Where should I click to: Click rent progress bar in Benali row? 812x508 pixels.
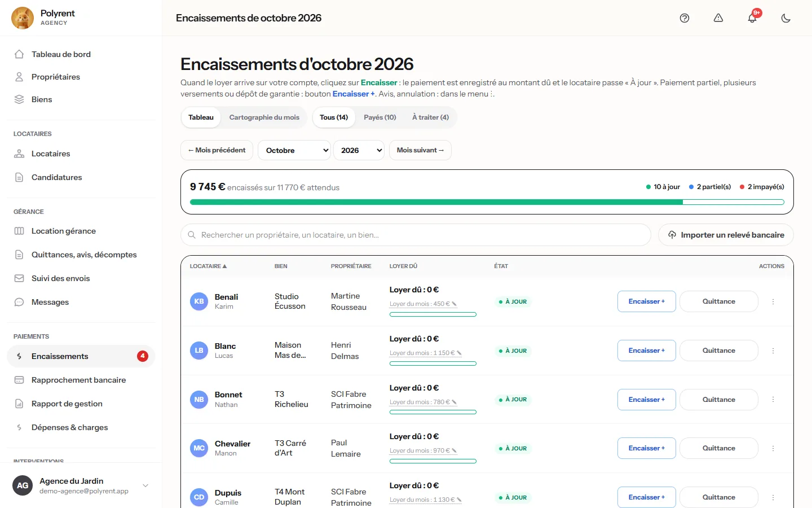[433, 314]
